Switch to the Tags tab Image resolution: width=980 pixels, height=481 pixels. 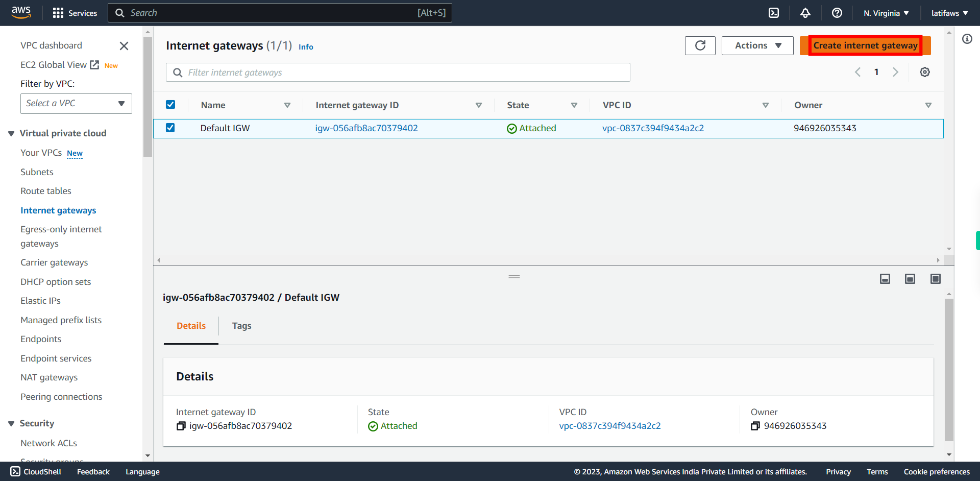coord(241,326)
